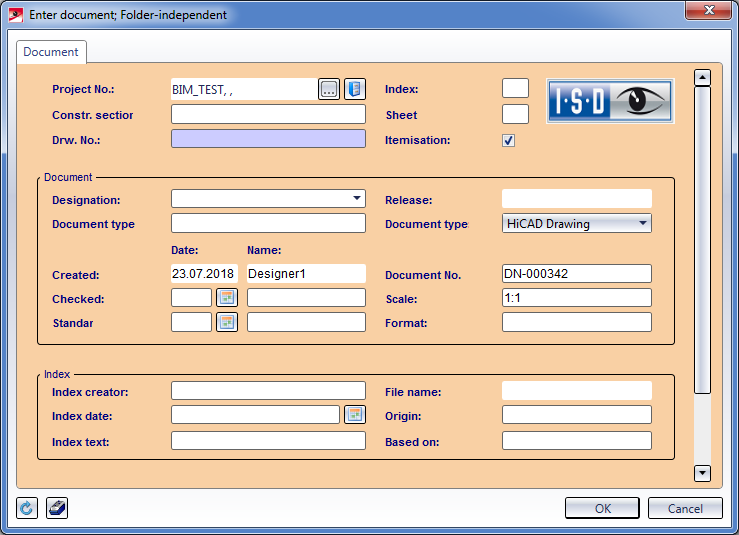Screen dimensions: 739x535
Task: Click the eraser icon at bottom left
Action: pos(57,508)
